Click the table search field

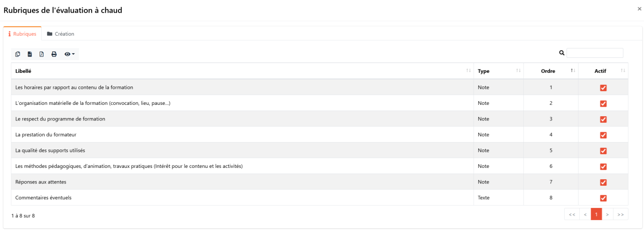[595, 53]
